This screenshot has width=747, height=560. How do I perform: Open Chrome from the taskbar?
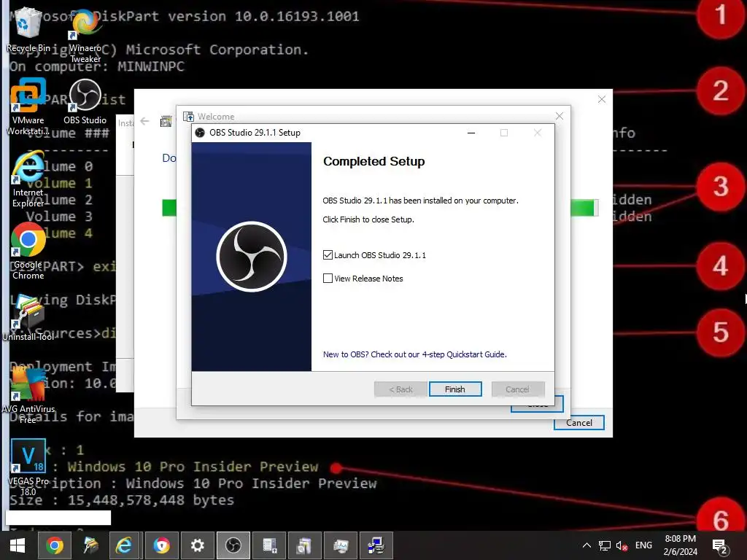tap(54, 545)
